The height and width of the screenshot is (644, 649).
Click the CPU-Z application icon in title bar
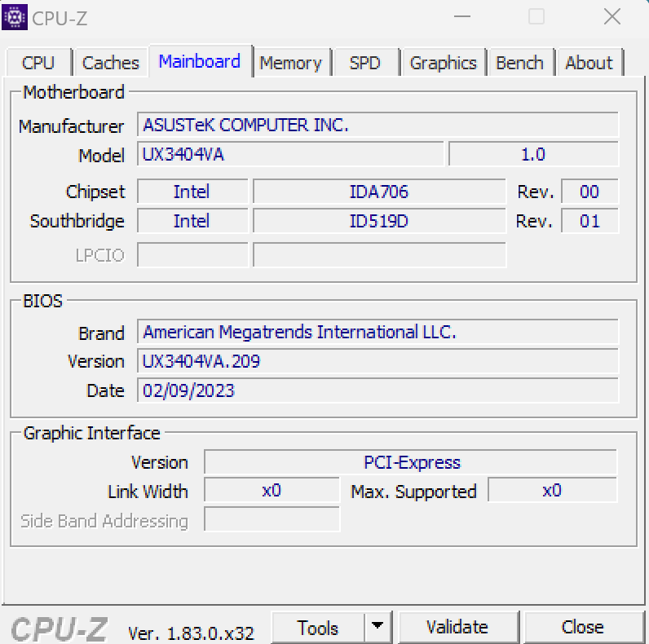[x=15, y=17]
